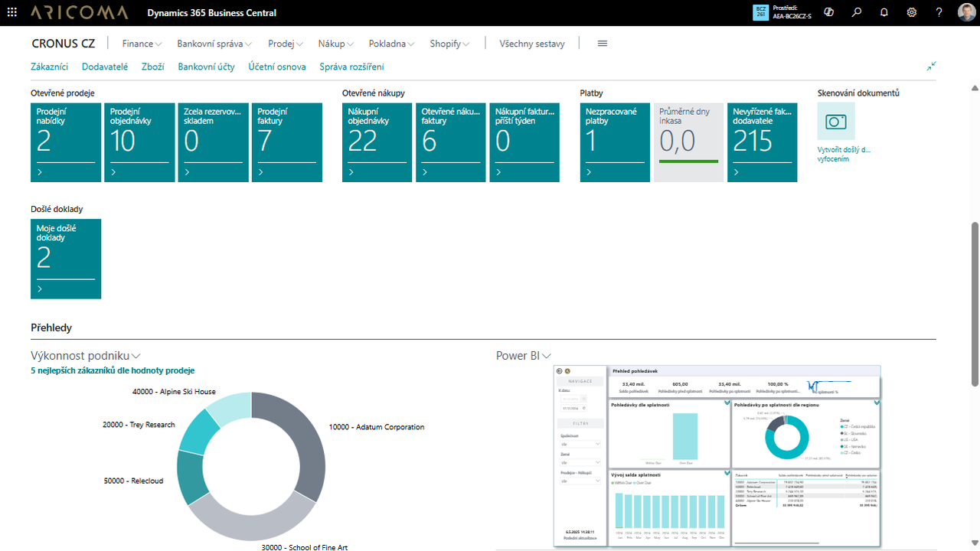Open notifications via the bell icon
The image size is (980, 551).
point(884,12)
